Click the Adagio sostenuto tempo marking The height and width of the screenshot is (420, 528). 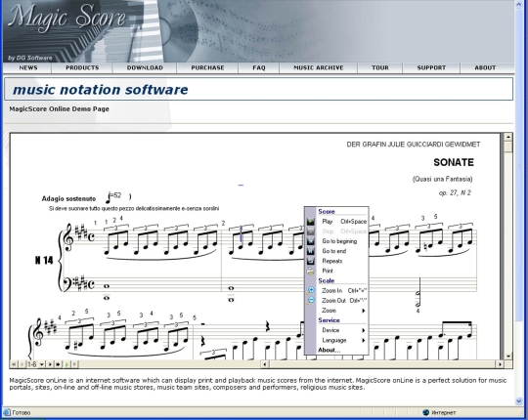[x=68, y=198]
